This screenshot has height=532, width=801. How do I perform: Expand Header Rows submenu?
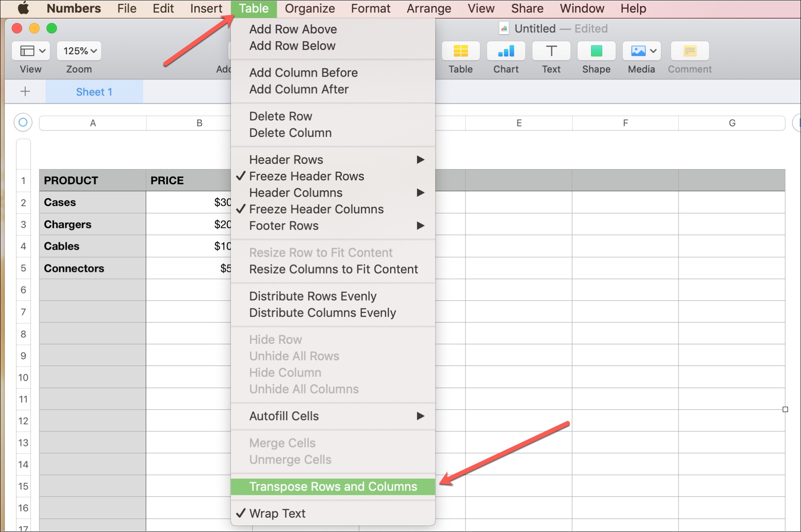click(x=334, y=160)
